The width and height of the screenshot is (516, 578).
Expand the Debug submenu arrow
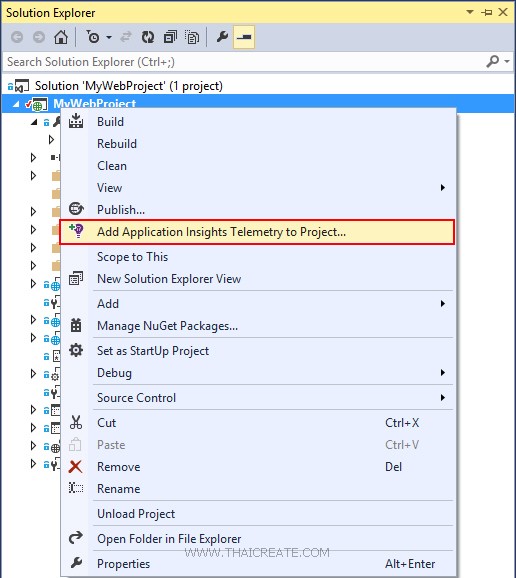pos(443,372)
